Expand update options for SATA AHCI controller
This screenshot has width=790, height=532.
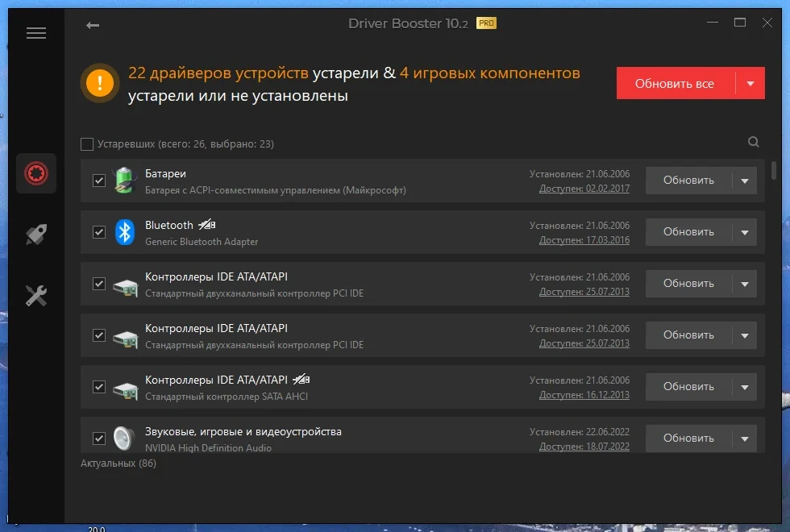coord(745,387)
